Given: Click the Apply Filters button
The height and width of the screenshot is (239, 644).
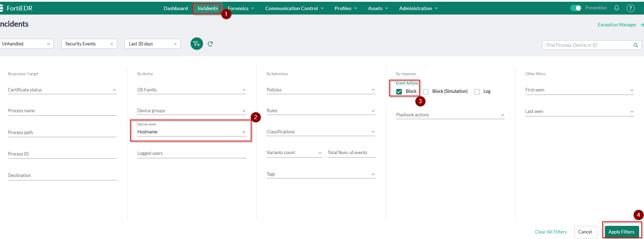Looking at the screenshot, I should tap(621, 232).
